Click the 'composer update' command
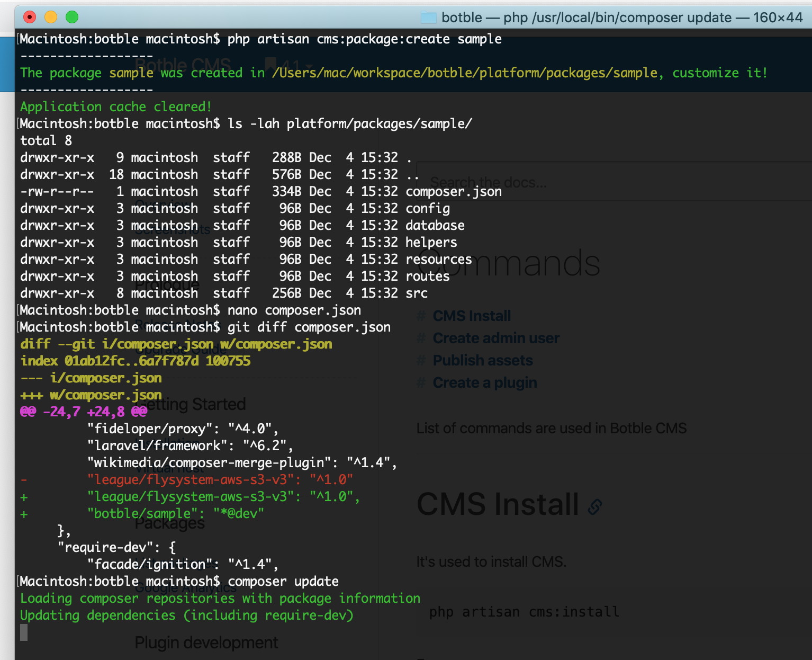 [283, 582]
